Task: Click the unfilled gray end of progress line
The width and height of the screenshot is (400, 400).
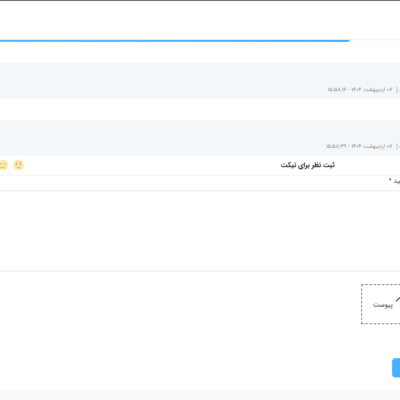Action: (x=375, y=41)
